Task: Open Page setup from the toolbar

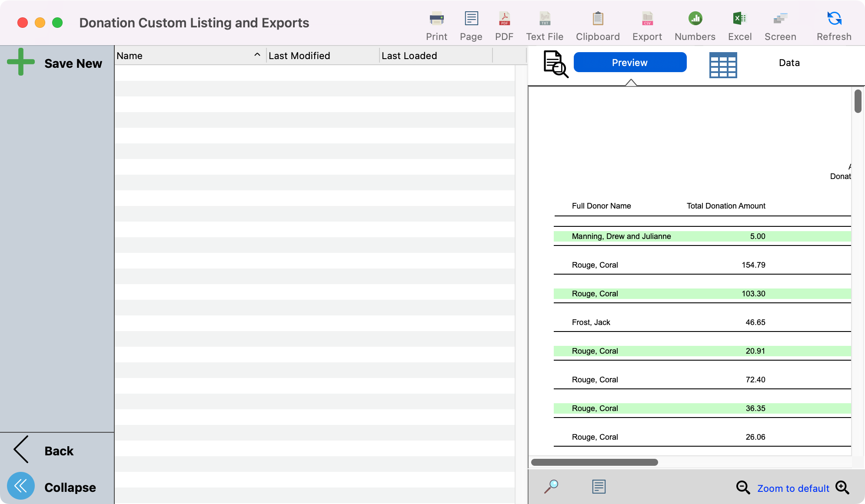Action: (471, 19)
